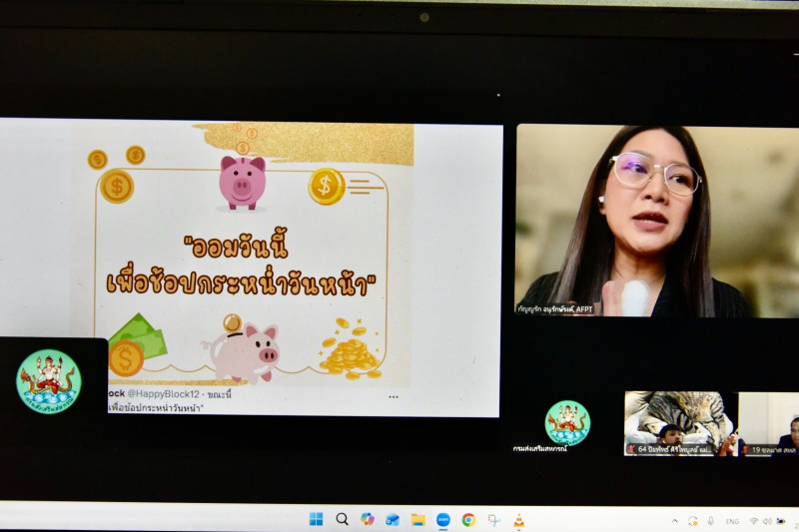This screenshot has width=799, height=532.
Task: Click the taskbar Search magnifier icon
Action: (342, 519)
